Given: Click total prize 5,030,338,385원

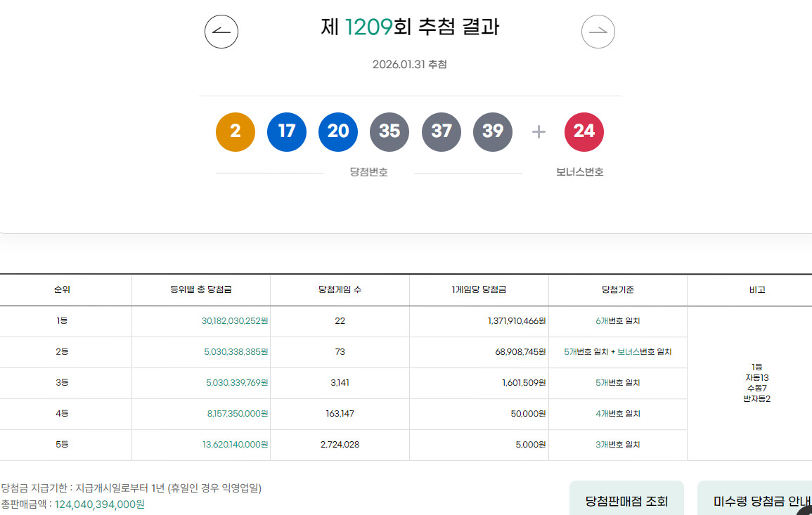Looking at the screenshot, I should pos(236,352).
